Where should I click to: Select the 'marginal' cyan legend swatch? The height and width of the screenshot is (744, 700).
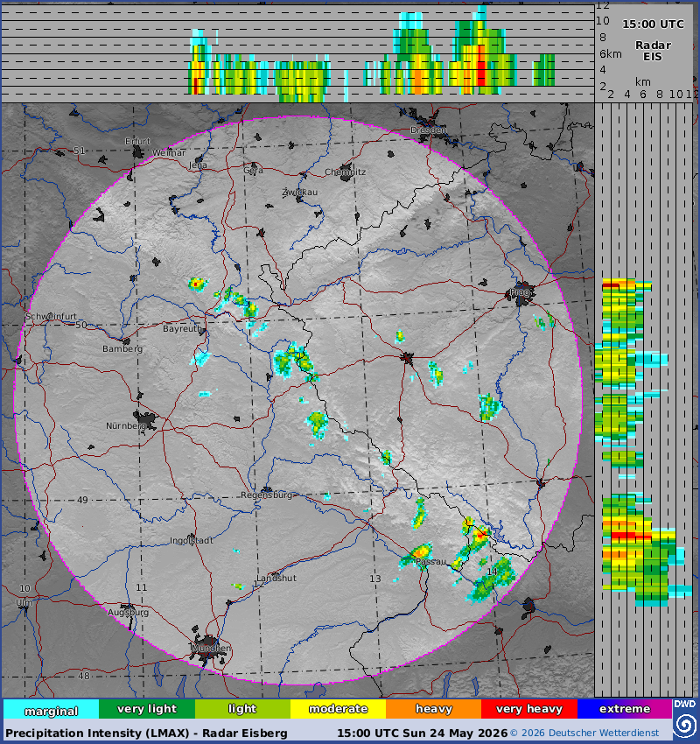coord(52,710)
